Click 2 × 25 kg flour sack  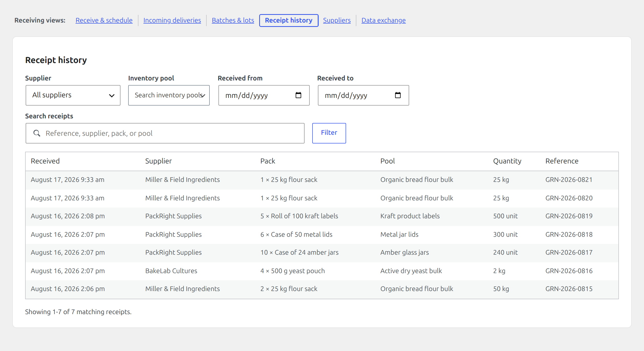click(x=289, y=289)
